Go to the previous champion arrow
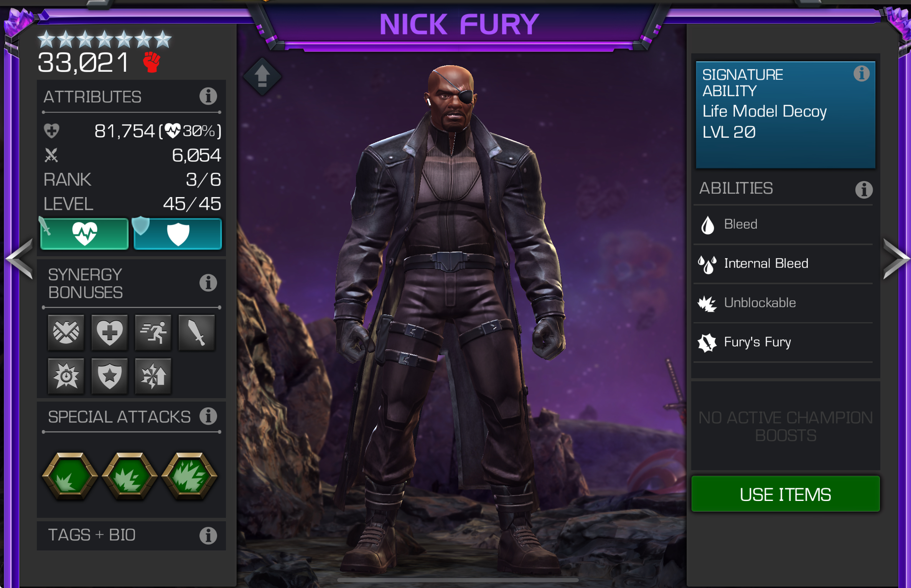Image resolution: width=911 pixels, height=588 pixels. [19, 259]
